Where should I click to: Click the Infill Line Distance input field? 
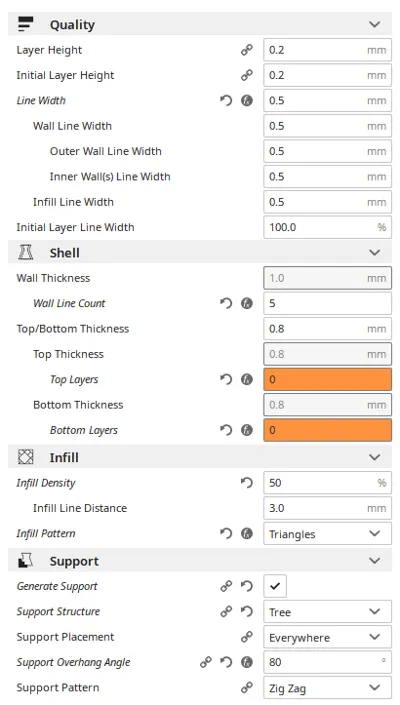pyautogui.click(x=327, y=508)
